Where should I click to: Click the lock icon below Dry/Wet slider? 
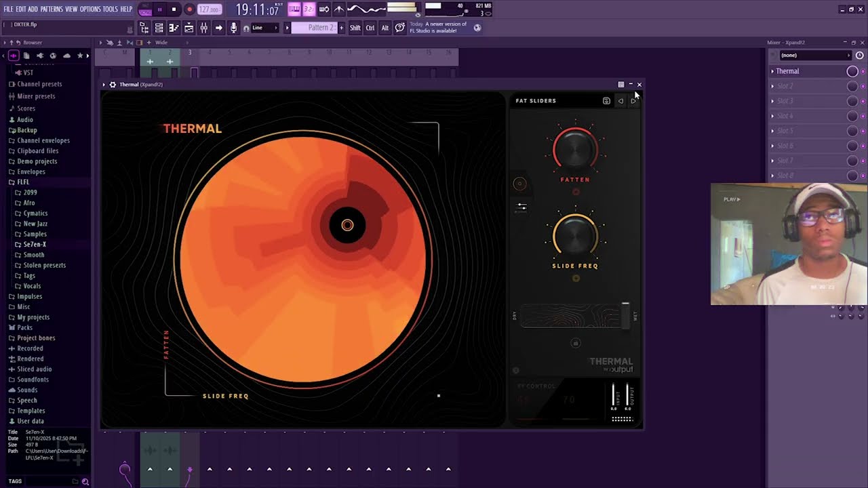(576, 343)
